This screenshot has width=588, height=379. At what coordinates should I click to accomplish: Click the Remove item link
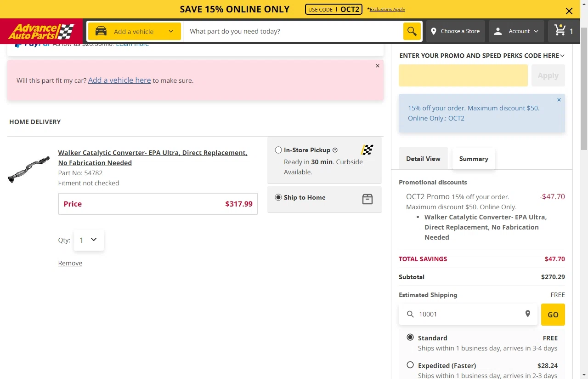click(x=70, y=263)
